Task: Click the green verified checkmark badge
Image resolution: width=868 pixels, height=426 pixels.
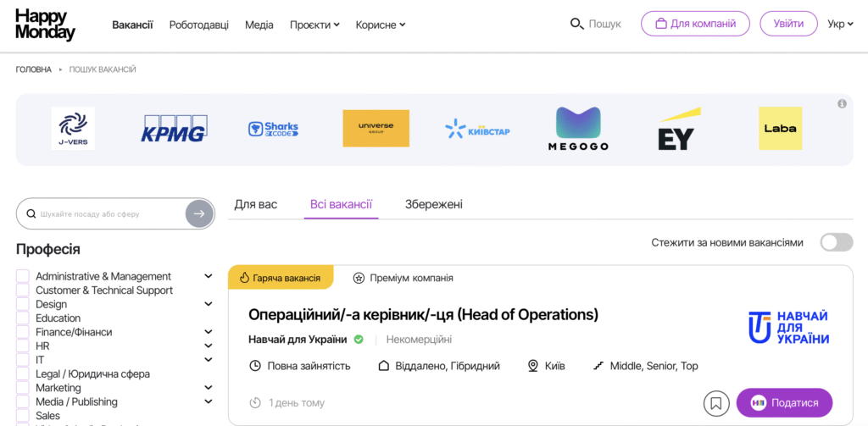Action: 359,339
